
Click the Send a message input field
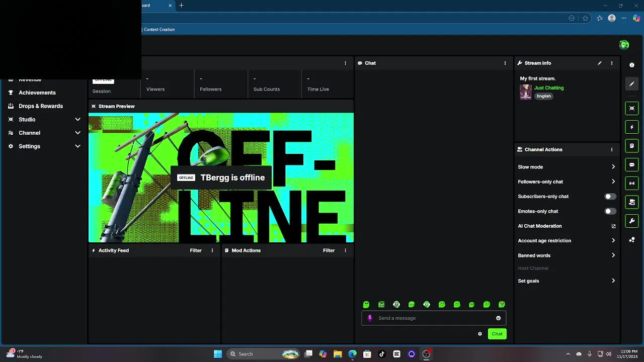[x=434, y=318]
